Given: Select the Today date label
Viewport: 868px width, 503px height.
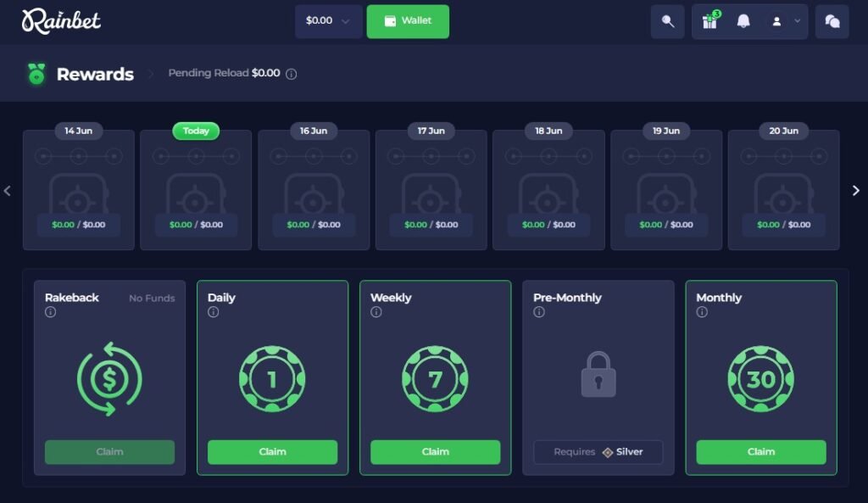Looking at the screenshot, I should click(196, 131).
